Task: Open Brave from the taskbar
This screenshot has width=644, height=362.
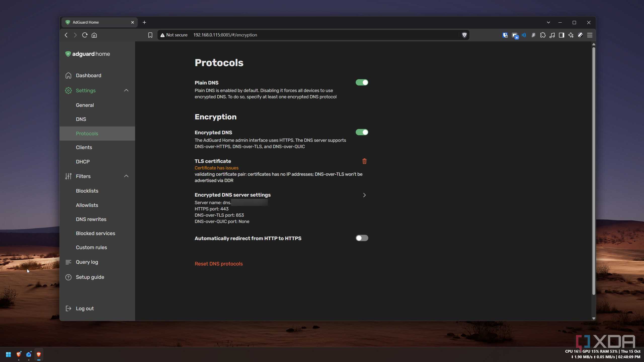Action: pos(39,354)
